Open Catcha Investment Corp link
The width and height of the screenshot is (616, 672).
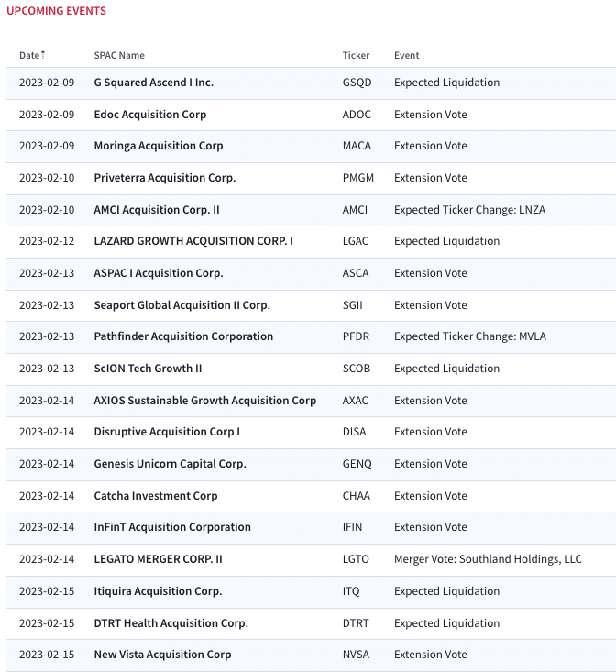tap(156, 496)
